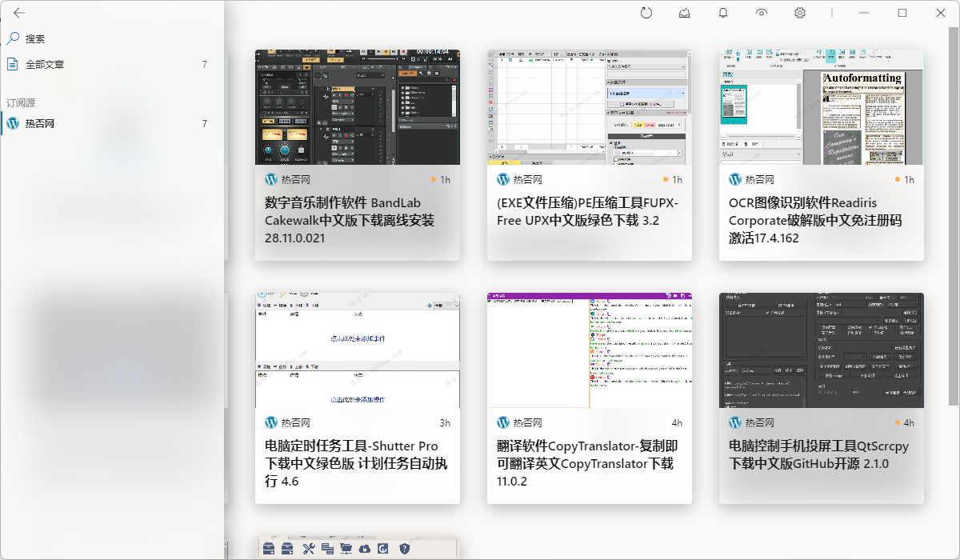Screen dimensions: 960x560
Task: Click WordPress icon on the Shutter Pro card
Action: point(271,422)
